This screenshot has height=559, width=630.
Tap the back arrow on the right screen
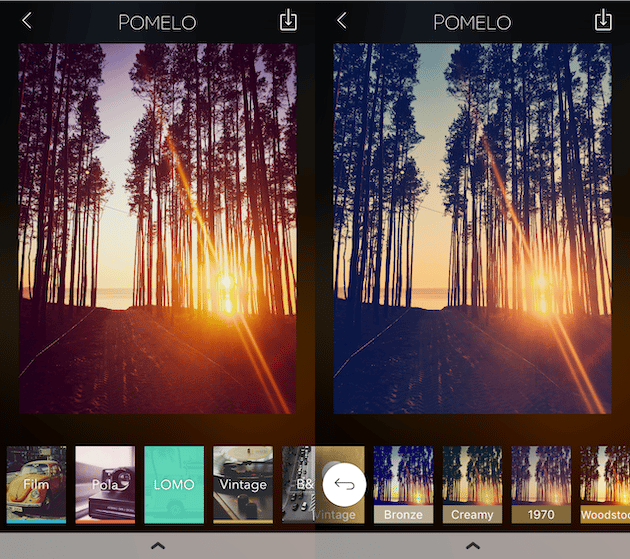[x=342, y=20]
